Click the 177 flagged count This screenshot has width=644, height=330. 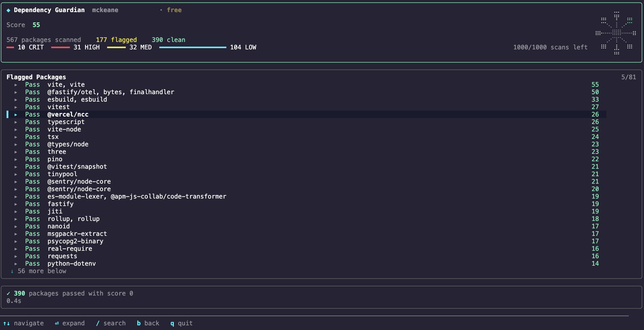pos(116,40)
